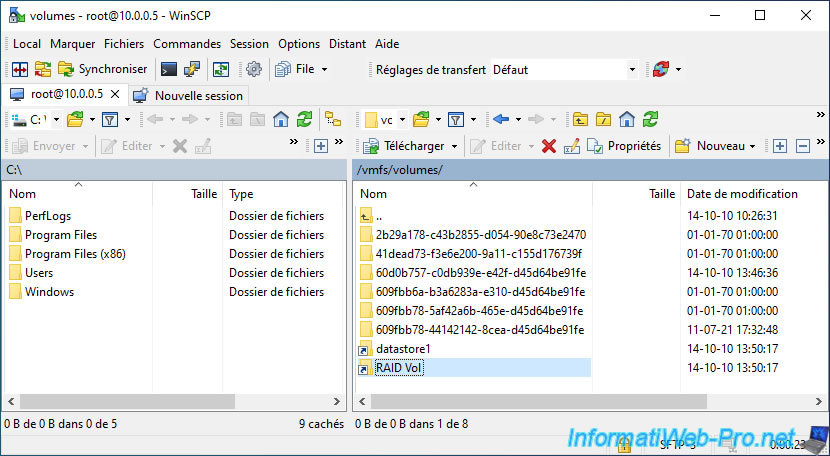Open the Options menu
This screenshot has width=830, height=456.
pyautogui.click(x=299, y=44)
